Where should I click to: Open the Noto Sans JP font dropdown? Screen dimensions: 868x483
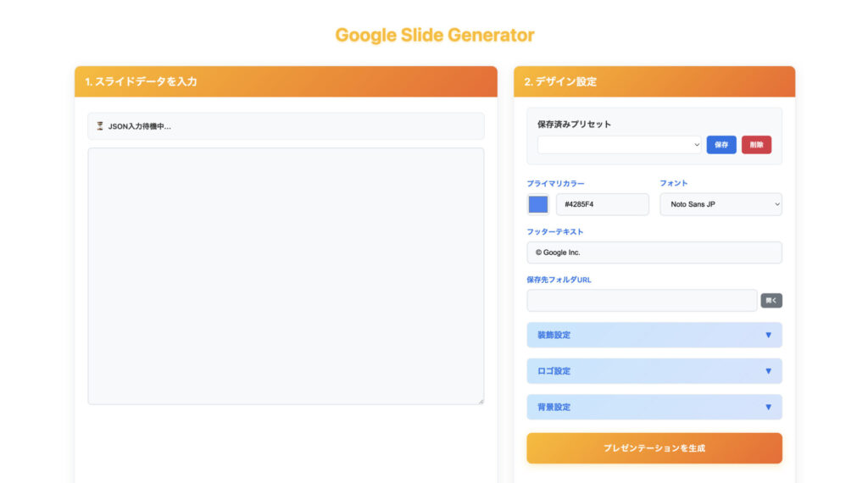[721, 204]
